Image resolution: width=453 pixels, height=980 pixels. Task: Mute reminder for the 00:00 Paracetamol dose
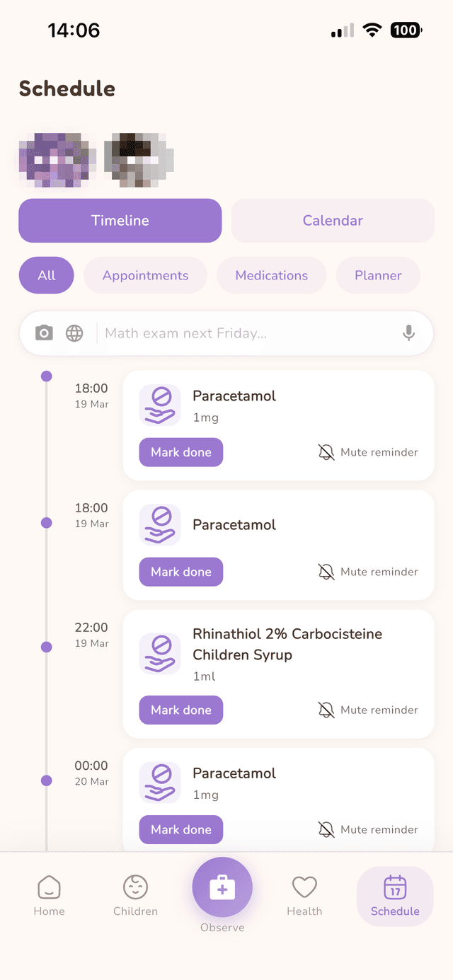click(x=368, y=829)
